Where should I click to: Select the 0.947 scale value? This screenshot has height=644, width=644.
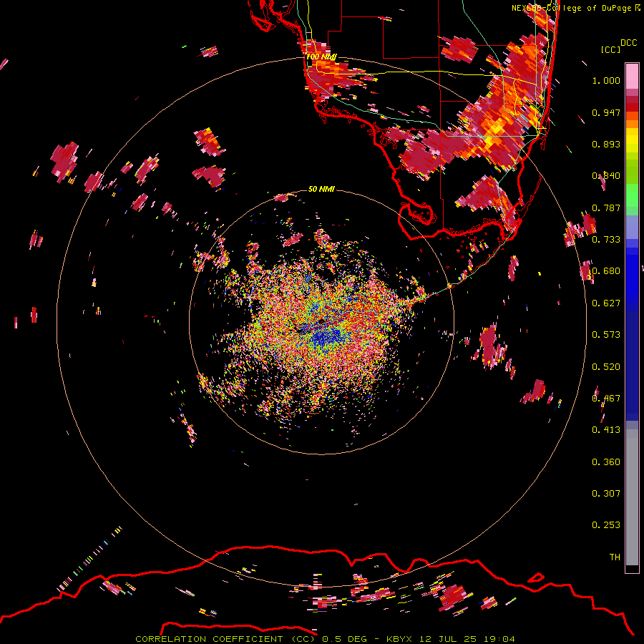[x=606, y=112]
